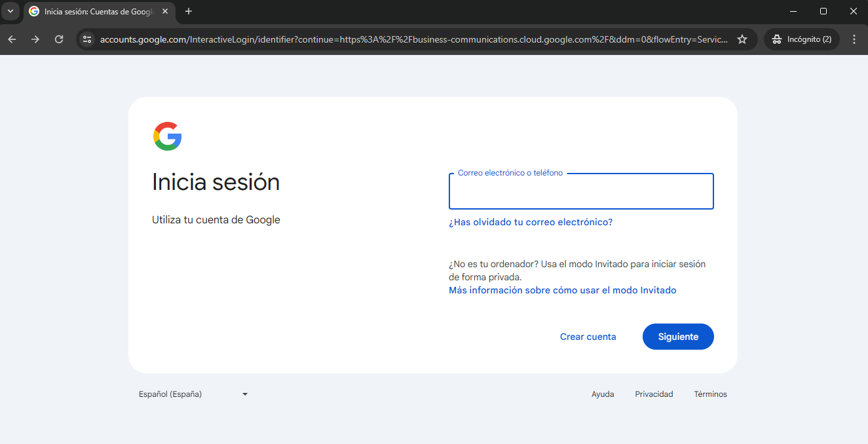Click the Google logo on the sign-in card
Viewport: 868px width, 444px height.
pos(168,136)
